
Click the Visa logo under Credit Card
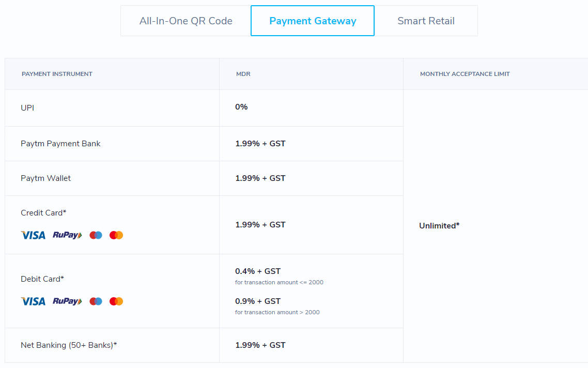[x=33, y=235]
